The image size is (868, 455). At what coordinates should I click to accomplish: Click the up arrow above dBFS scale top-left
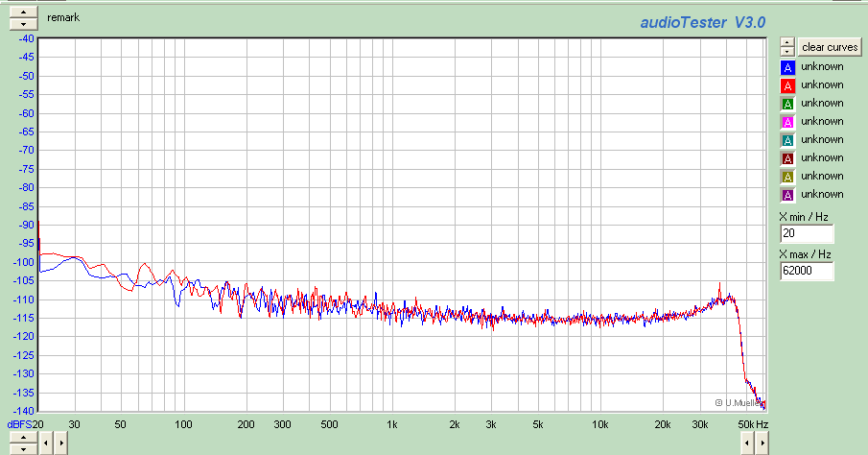[x=23, y=12]
